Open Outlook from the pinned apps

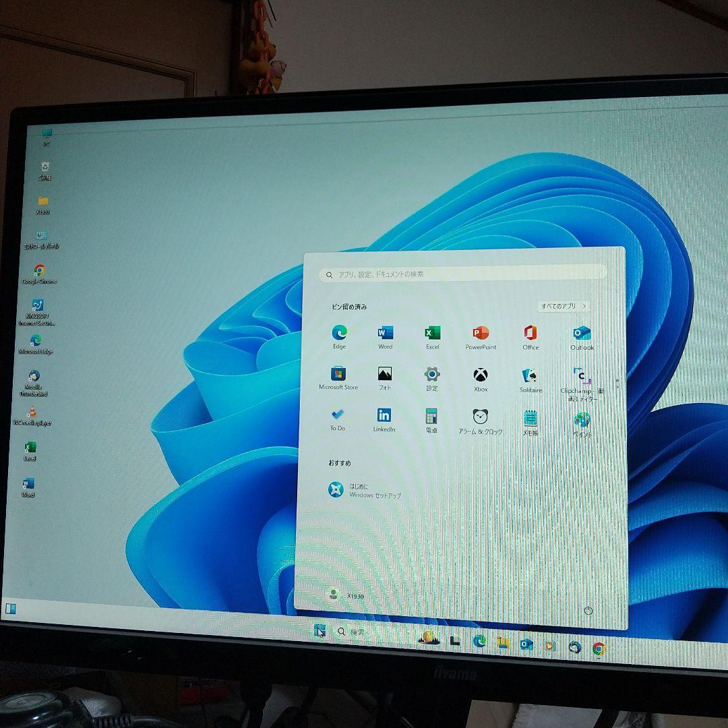tap(582, 338)
